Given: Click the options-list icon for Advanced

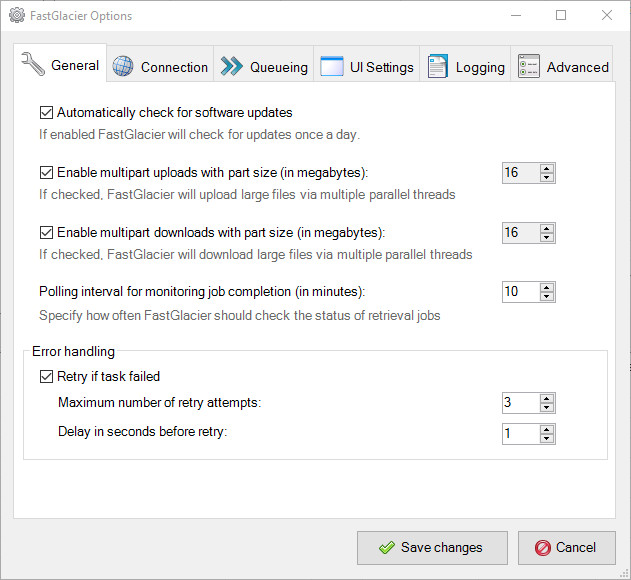Looking at the screenshot, I should pos(529,66).
